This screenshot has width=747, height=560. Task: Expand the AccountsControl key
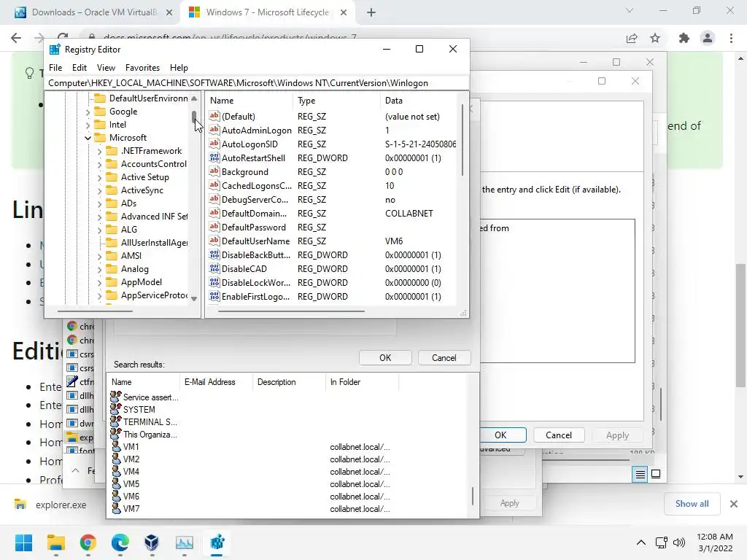tap(99, 164)
